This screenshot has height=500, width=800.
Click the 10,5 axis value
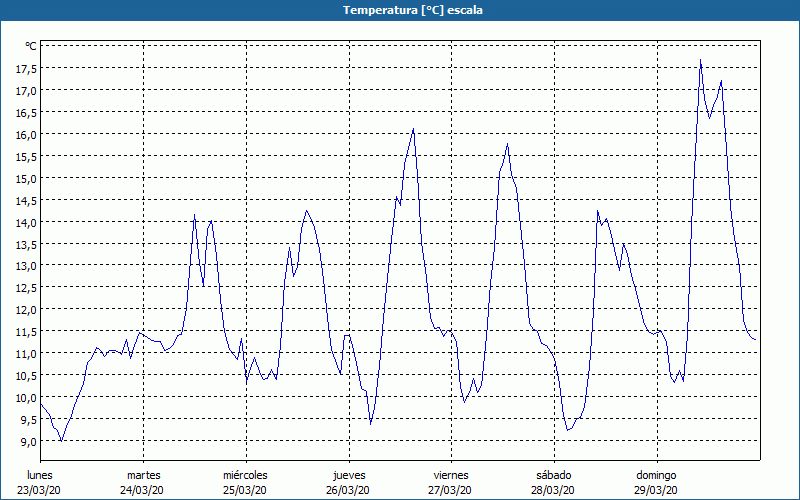(26, 375)
